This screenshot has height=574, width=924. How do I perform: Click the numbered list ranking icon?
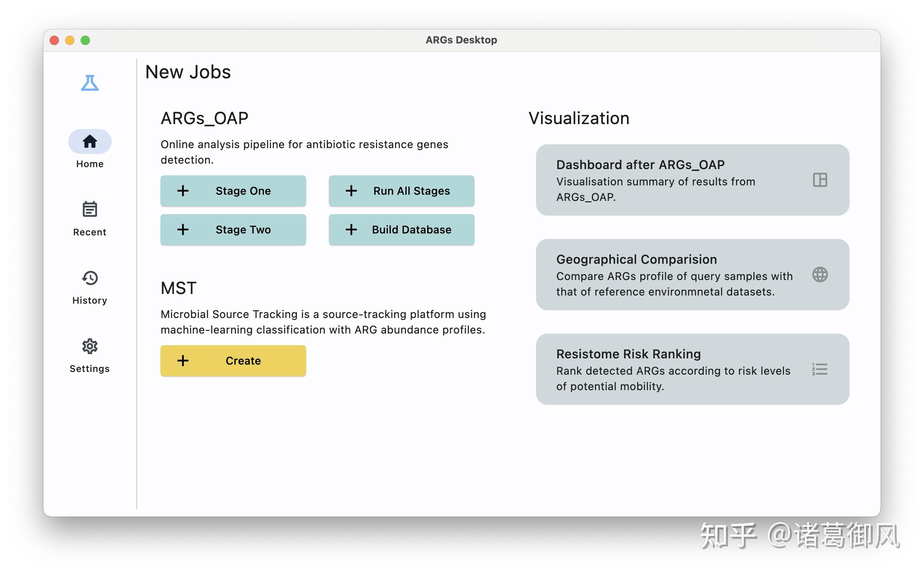pos(820,369)
